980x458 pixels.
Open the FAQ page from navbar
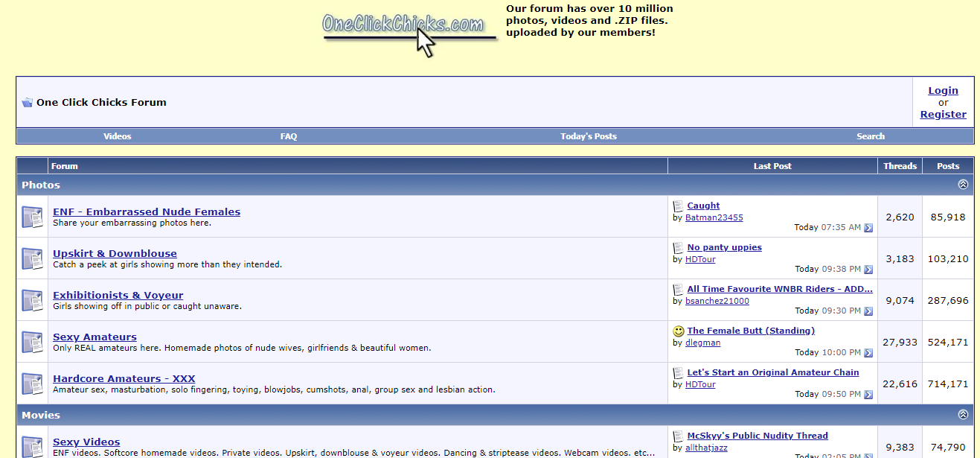289,136
